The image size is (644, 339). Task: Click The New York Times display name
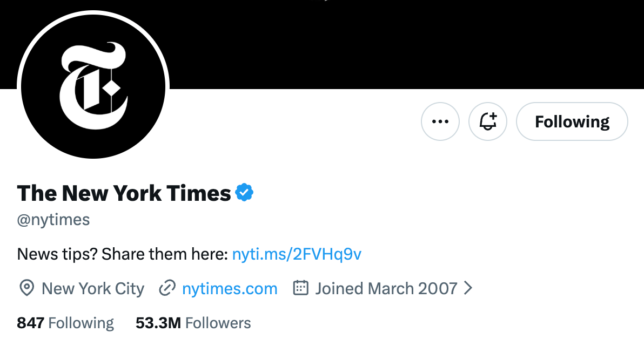click(x=122, y=193)
